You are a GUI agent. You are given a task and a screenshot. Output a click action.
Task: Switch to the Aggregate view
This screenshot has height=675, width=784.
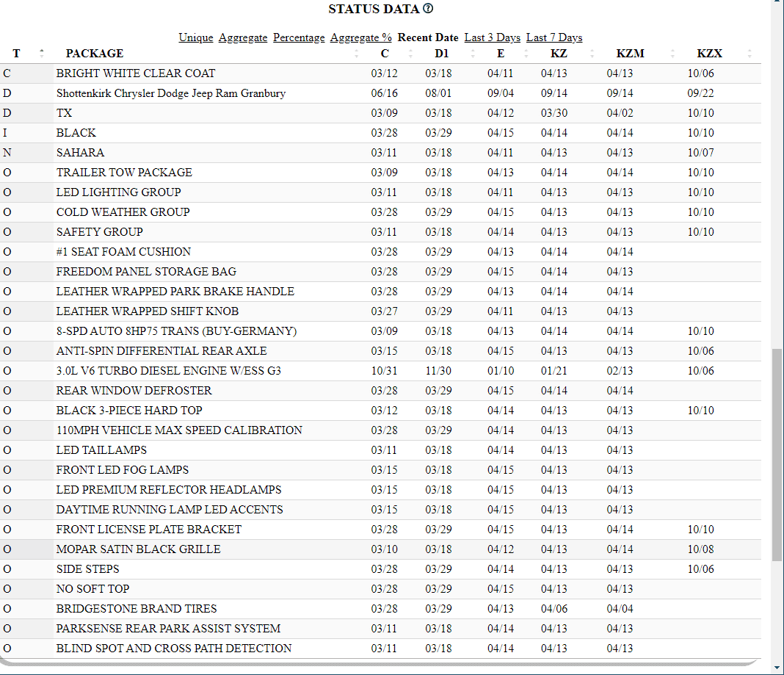point(243,37)
